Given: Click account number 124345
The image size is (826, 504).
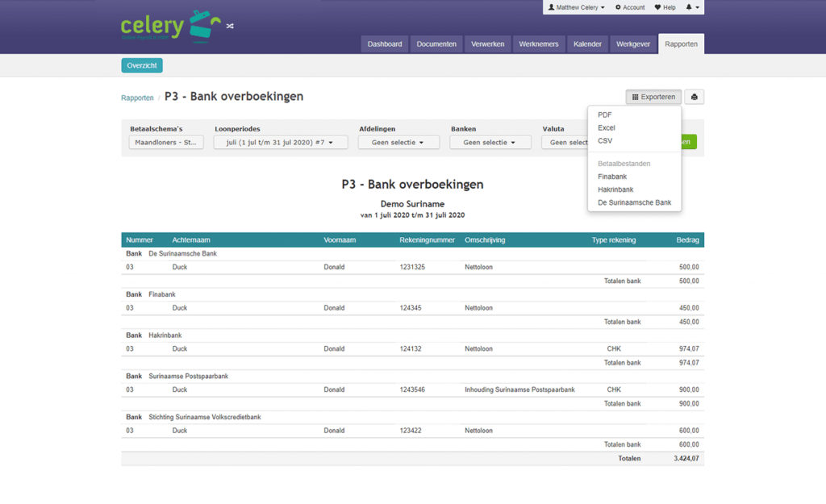Looking at the screenshot, I should [x=411, y=308].
